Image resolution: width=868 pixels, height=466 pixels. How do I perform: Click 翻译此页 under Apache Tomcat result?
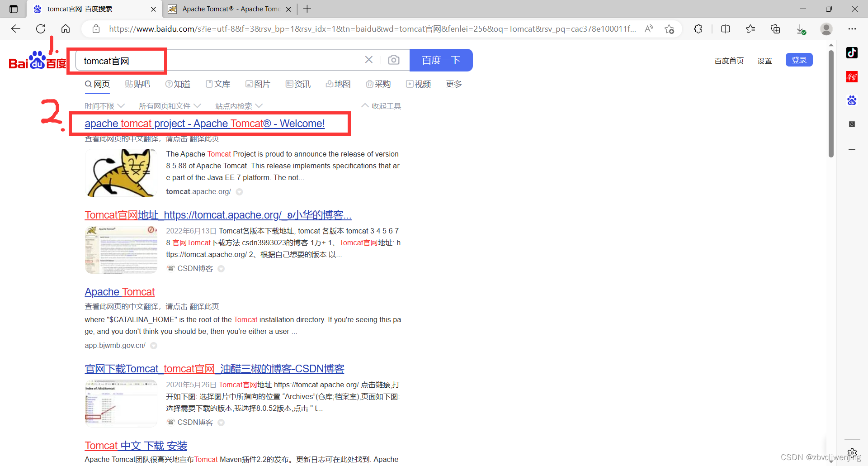[x=204, y=306]
